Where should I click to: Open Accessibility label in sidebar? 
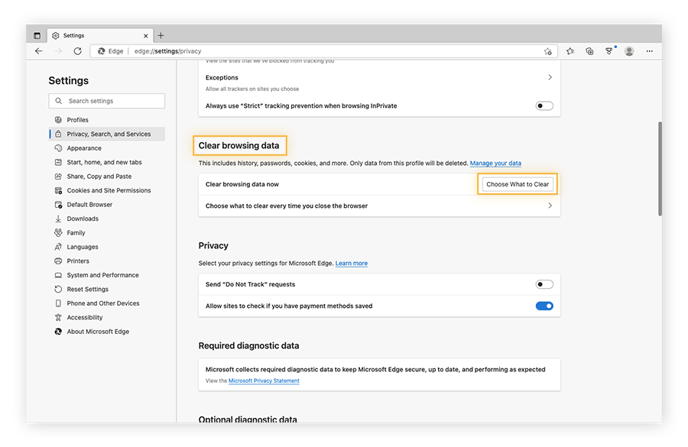pyautogui.click(x=85, y=317)
